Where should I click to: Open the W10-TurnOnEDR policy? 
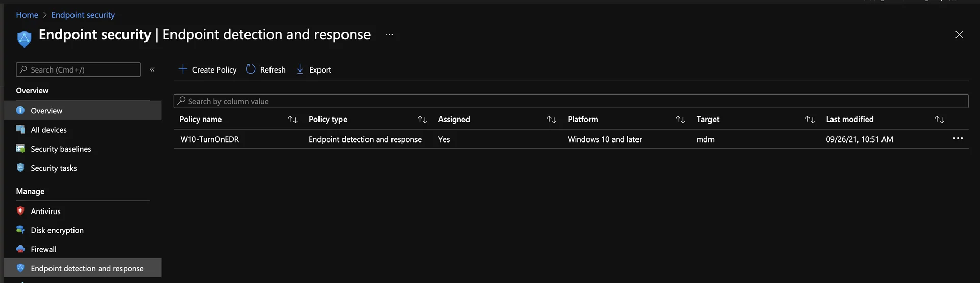click(210, 139)
